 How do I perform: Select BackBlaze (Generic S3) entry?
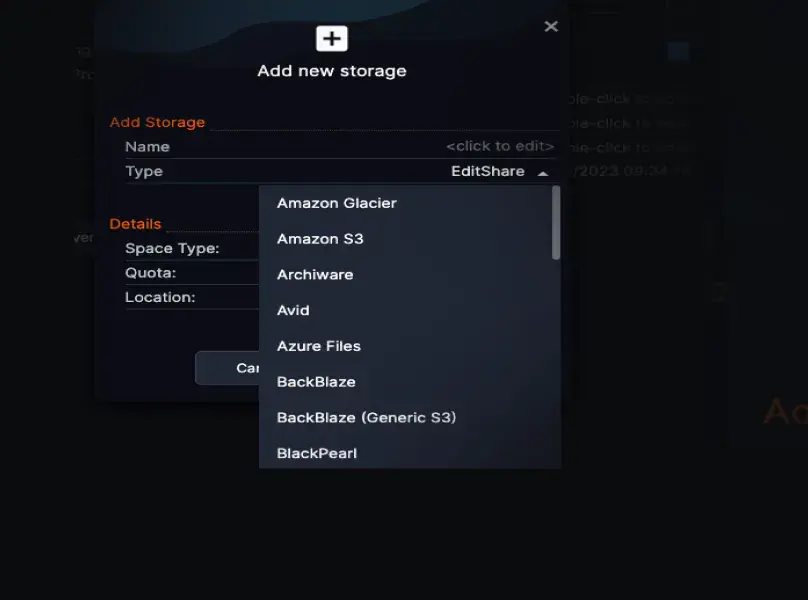tap(366, 418)
